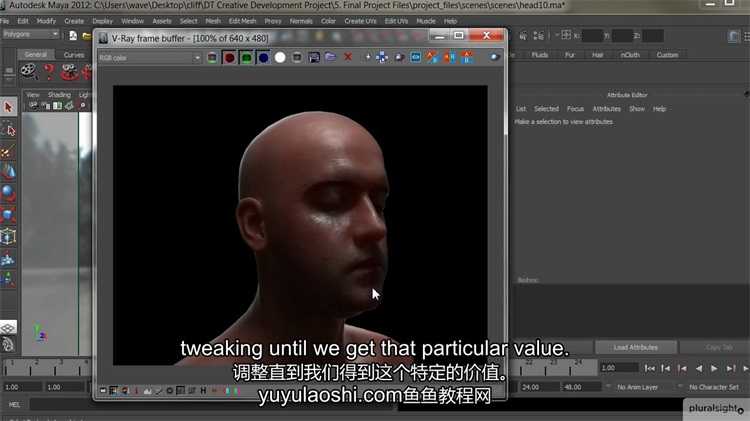Click play backwards in playback controls
This screenshot has width=750, height=421.
point(699,368)
